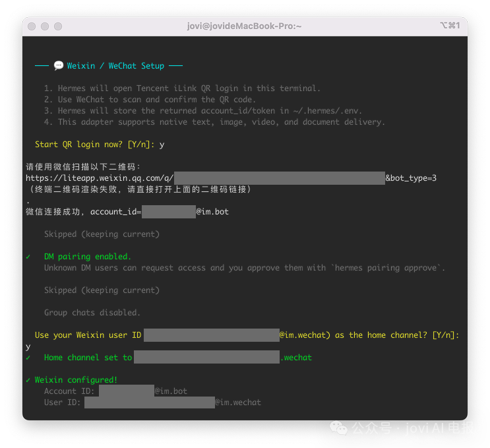Click the ⌥⌘1 shortcut indicator
The height and width of the screenshot is (448, 490).
click(450, 25)
